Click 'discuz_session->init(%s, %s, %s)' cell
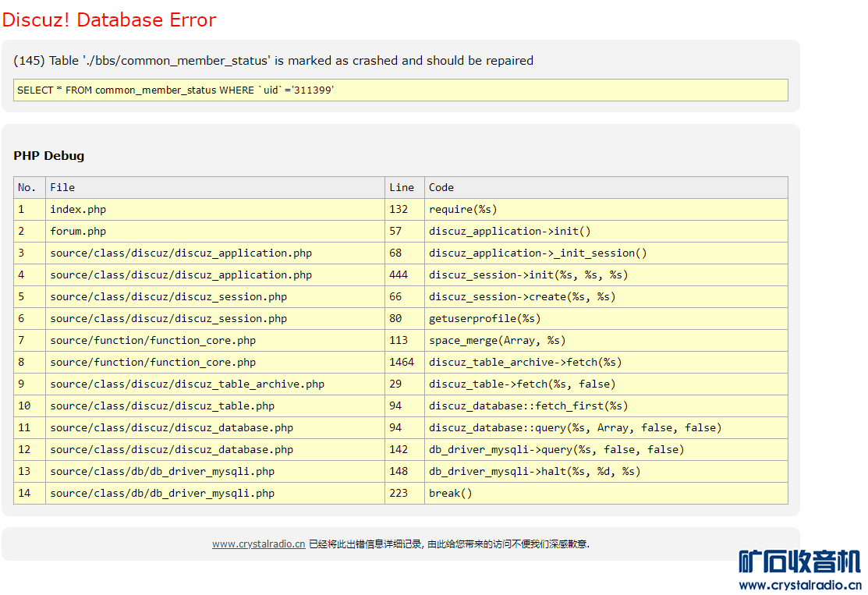Viewport: 868px width, 595px height. click(606, 275)
